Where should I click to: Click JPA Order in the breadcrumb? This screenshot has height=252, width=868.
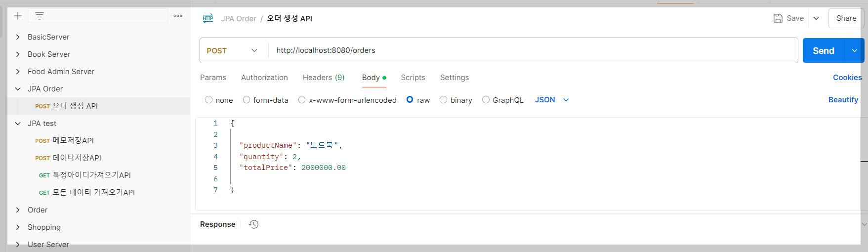click(x=239, y=19)
